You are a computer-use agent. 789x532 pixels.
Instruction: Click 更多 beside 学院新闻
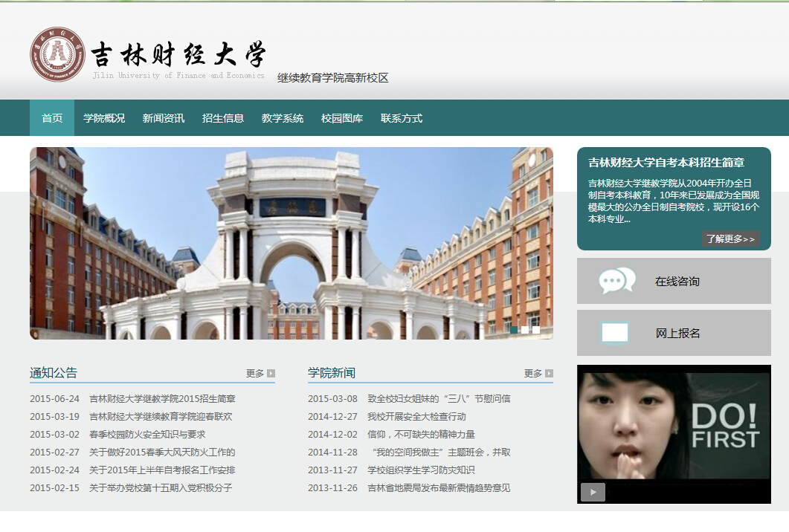pos(533,374)
